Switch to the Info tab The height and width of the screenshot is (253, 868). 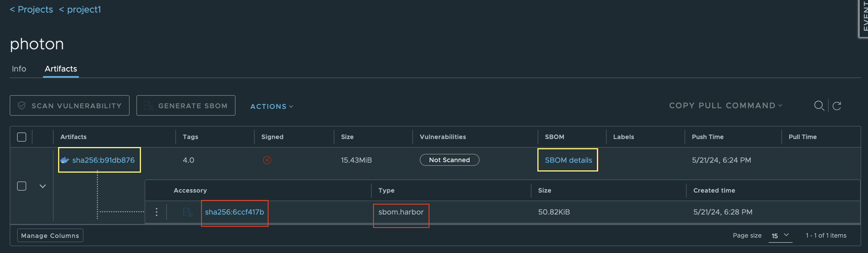tap(19, 69)
